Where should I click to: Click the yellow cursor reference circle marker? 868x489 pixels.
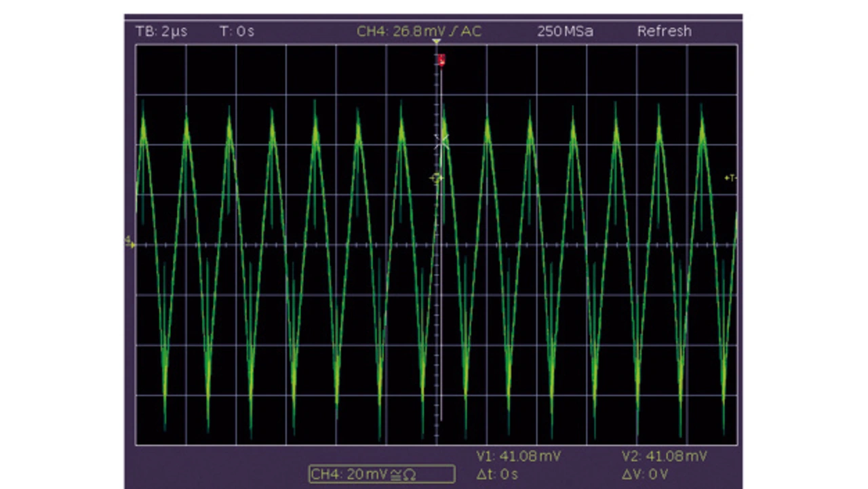[x=436, y=178]
